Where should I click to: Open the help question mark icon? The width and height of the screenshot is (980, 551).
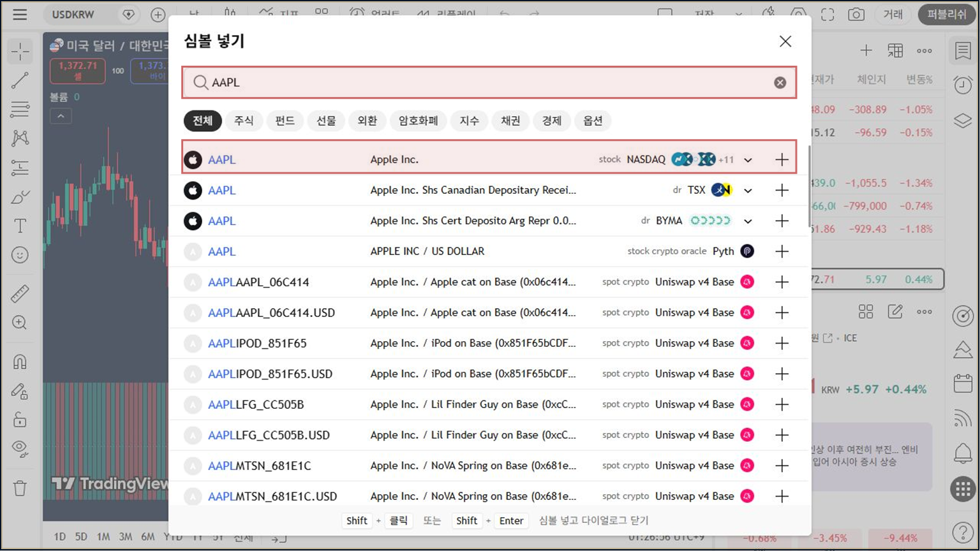click(963, 532)
